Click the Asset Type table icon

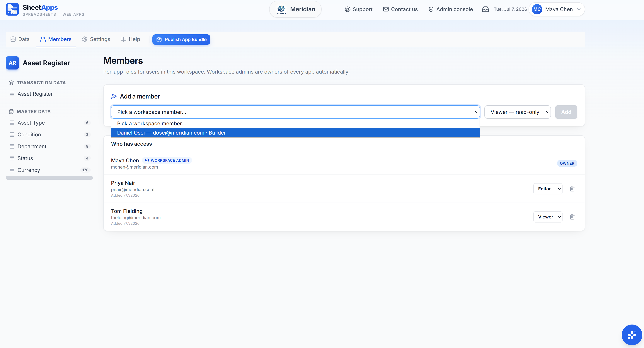12,123
